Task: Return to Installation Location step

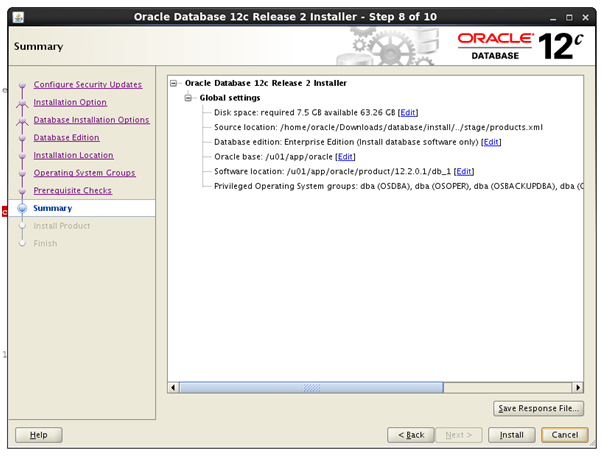Action: (73, 155)
